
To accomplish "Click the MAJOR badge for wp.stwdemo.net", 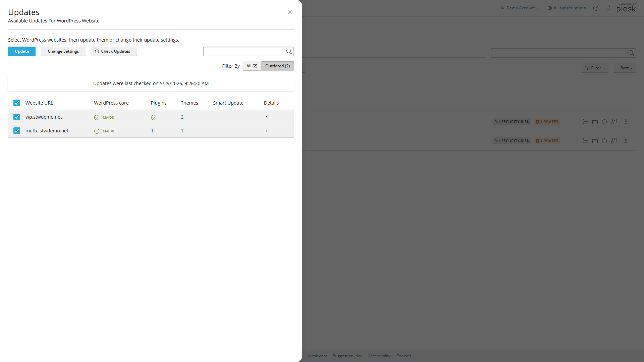I will [108, 118].
